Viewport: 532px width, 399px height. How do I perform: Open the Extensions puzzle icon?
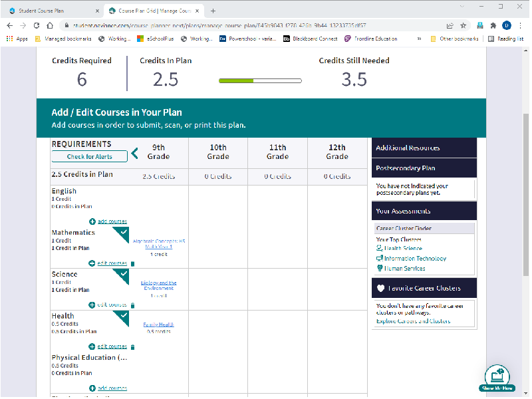pyautogui.click(x=493, y=25)
